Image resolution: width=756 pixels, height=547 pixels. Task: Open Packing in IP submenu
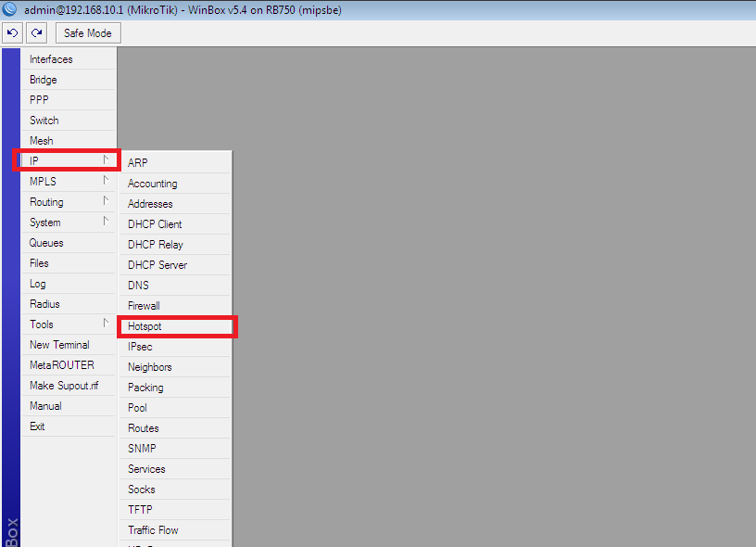point(175,388)
